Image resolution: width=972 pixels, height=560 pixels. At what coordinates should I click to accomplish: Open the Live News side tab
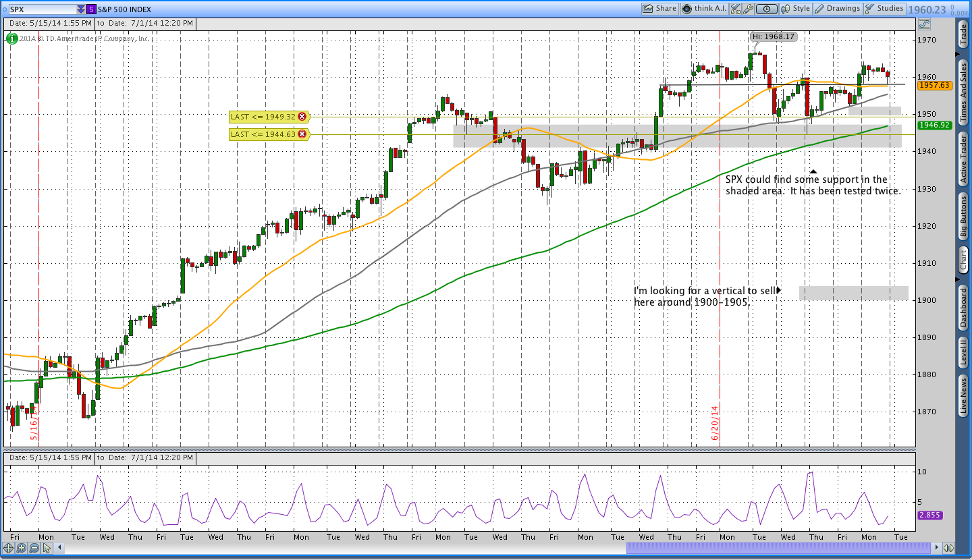point(963,397)
